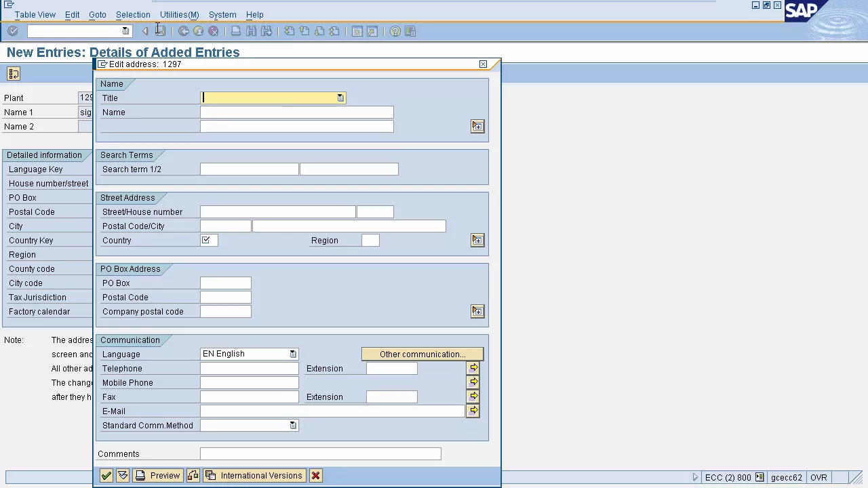Click the green Back arrow icon
The image size is (868, 488).
(x=183, y=31)
